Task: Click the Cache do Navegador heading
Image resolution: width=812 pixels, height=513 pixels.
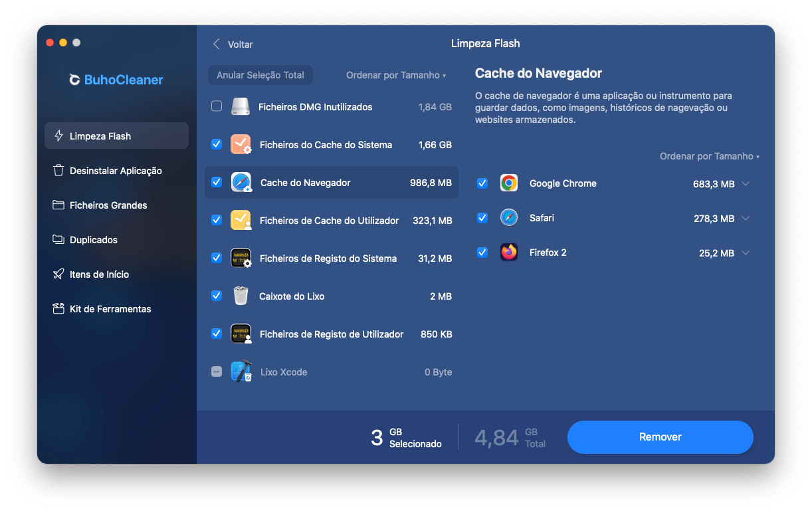Action: point(538,73)
